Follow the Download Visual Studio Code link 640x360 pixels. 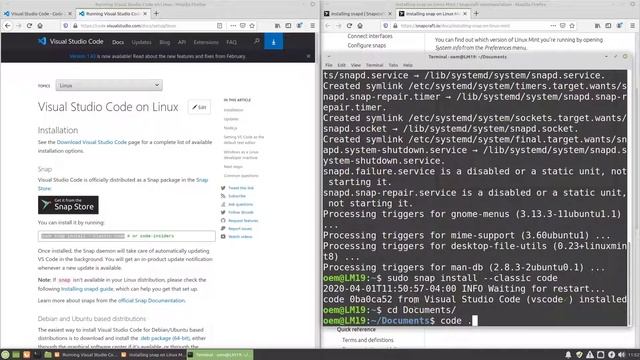click(x=92, y=142)
